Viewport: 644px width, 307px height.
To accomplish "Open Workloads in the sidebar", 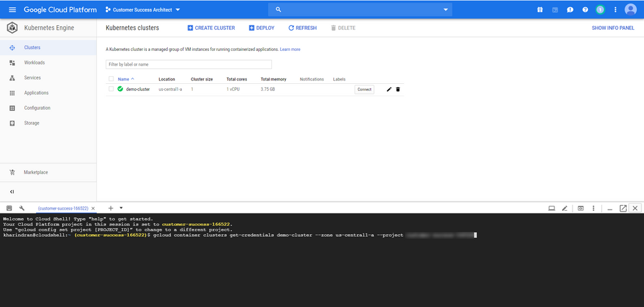I will point(34,63).
